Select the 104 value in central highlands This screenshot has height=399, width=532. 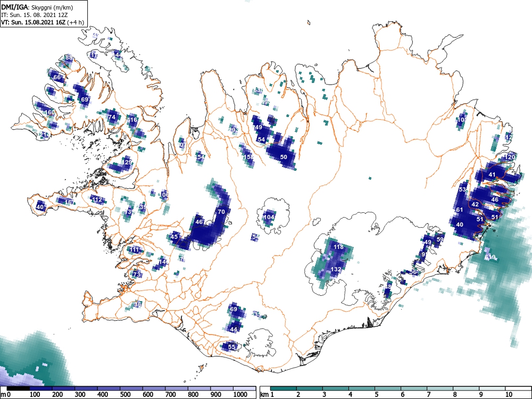269,217
